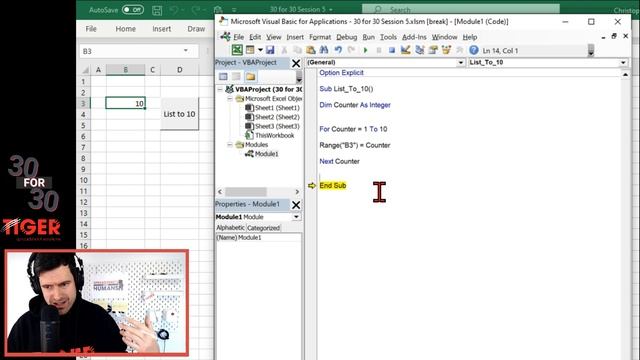Viewport: 640px width, 360px height.
Task: Click the Excel Name Box showing B3
Action: pos(136,51)
